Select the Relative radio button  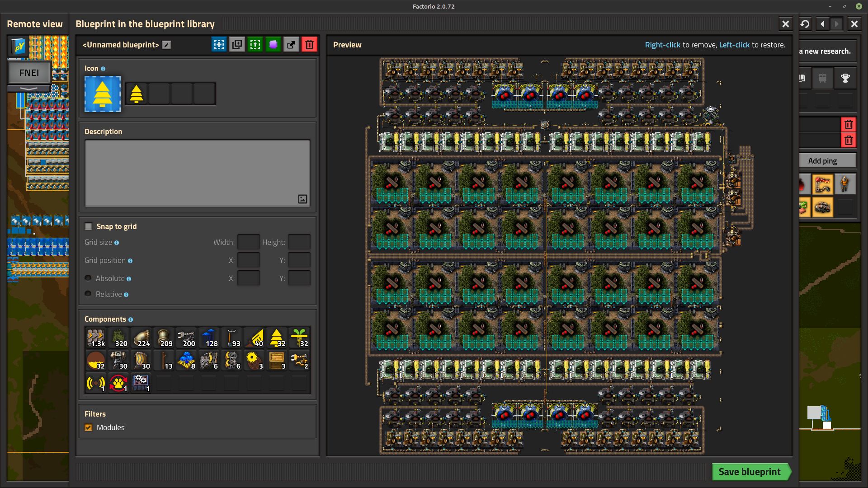point(88,294)
